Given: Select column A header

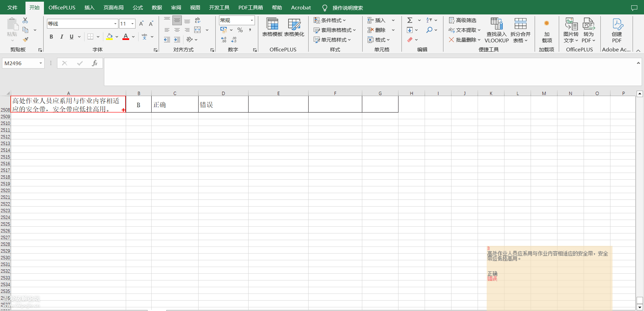Looking at the screenshot, I should tap(68, 93).
